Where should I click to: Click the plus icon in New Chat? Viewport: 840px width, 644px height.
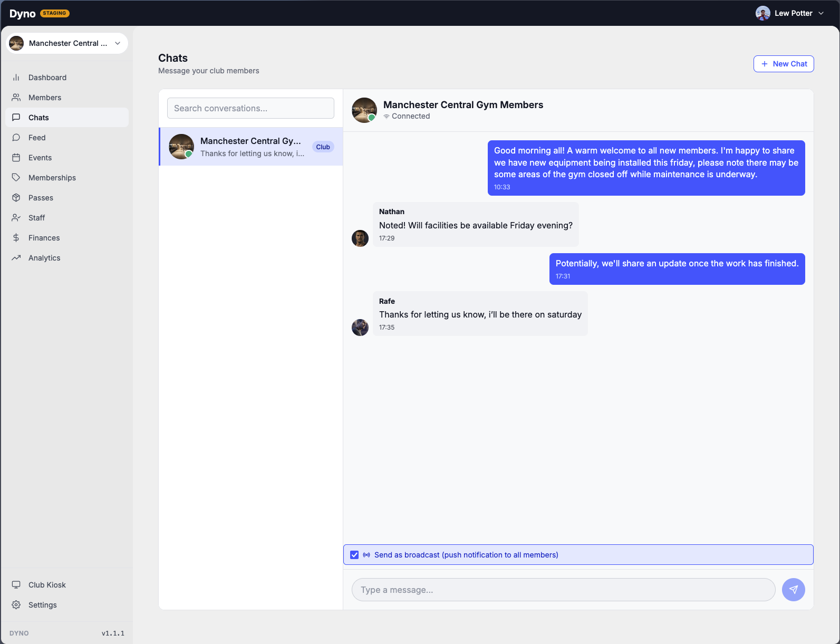point(765,64)
